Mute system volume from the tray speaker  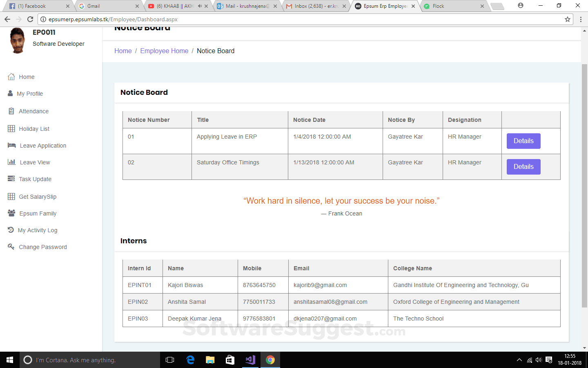click(x=539, y=360)
